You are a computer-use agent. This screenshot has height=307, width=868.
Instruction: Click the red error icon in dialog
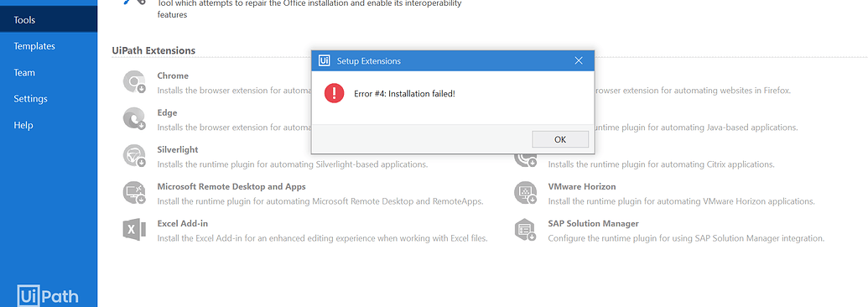coord(335,93)
